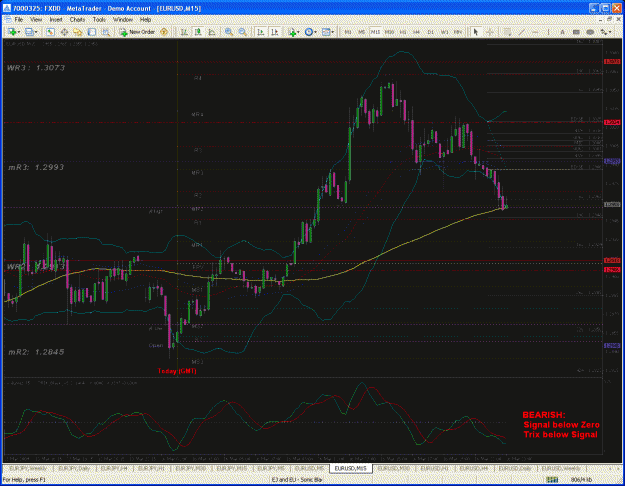Click the 'WR3: 1.3073' pivot label

tap(36, 68)
